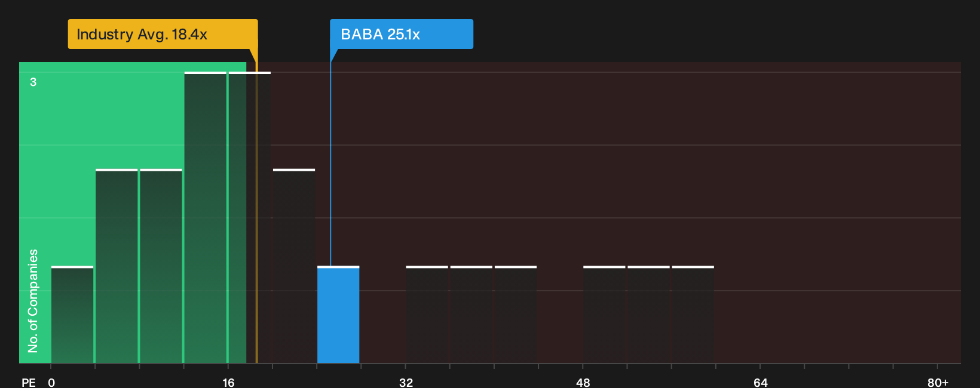Select the blue BABA histogram bar
Viewport: 980px width, 388px height.
point(338,315)
